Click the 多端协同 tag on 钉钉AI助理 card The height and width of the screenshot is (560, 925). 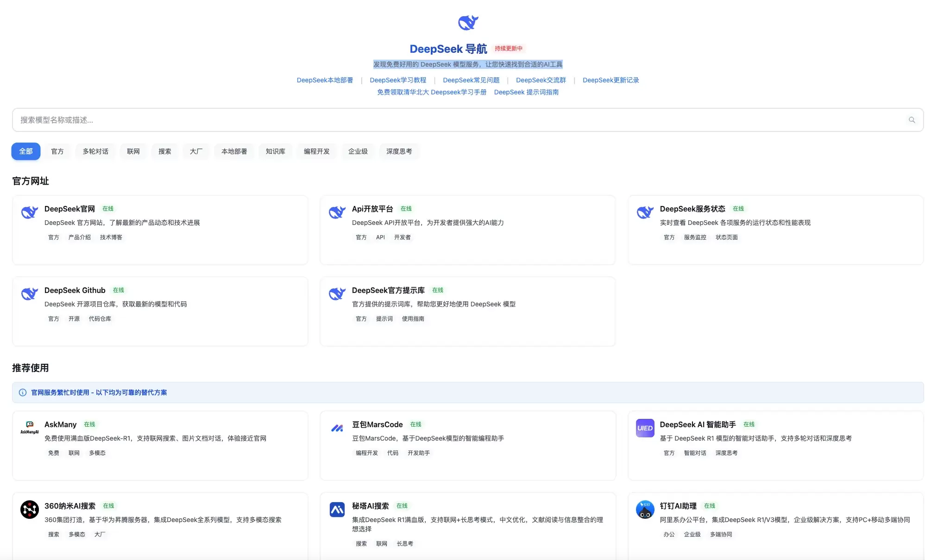tap(721, 535)
